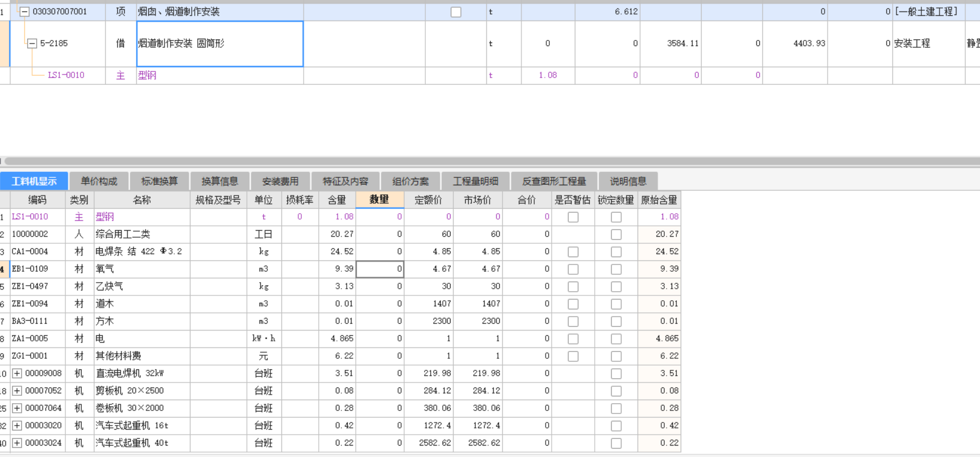Click the 编码 column header
The width and height of the screenshot is (980, 457).
[x=37, y=200]
